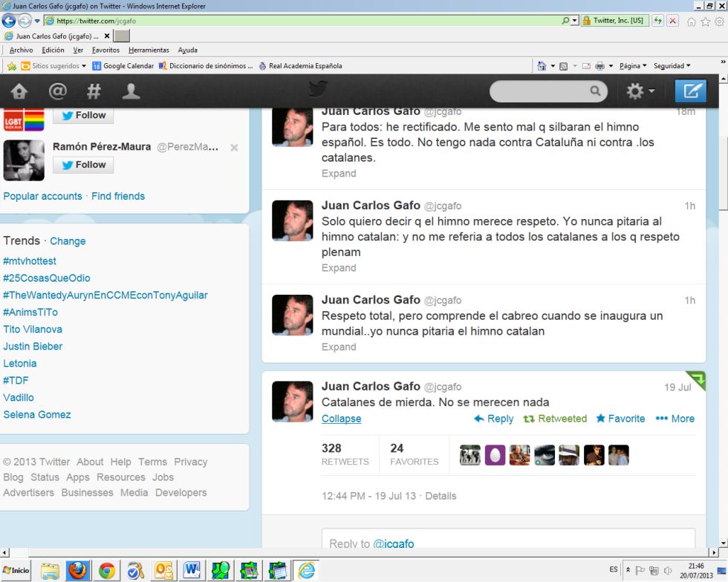Collapse the 'Catalanes de mierda' tweet
The width and height of the screenshot is (728, 582).
pyautogui.click(x=341, y=419)
